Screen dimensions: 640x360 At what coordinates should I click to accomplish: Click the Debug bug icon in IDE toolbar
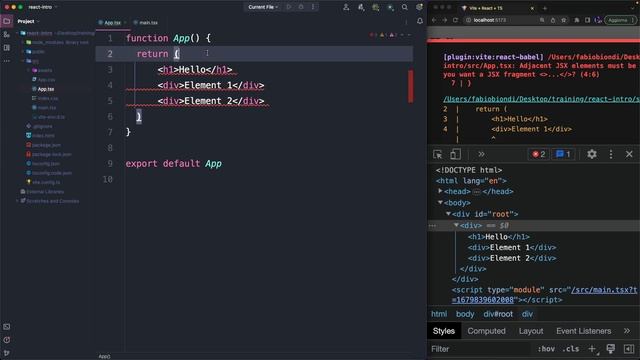pos(301,7)
